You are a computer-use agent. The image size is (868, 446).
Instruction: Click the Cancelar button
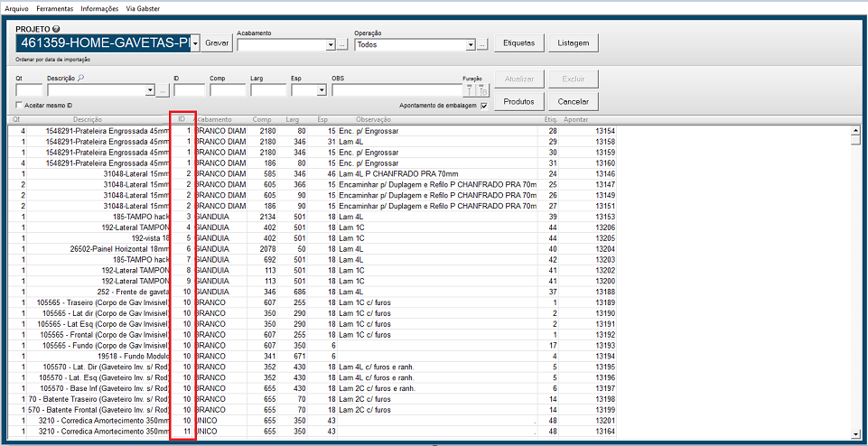(574, 102)
